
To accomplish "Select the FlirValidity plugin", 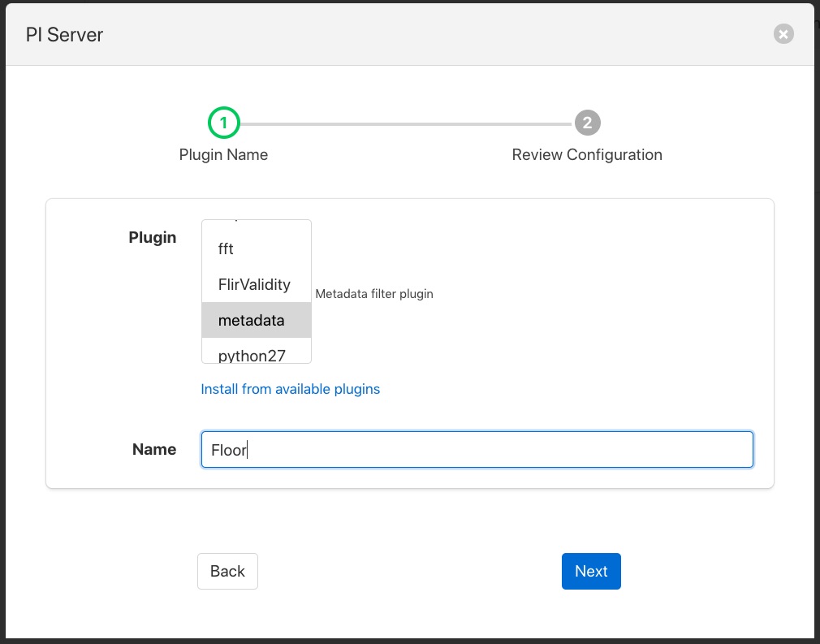I will [x=252, y=284].
